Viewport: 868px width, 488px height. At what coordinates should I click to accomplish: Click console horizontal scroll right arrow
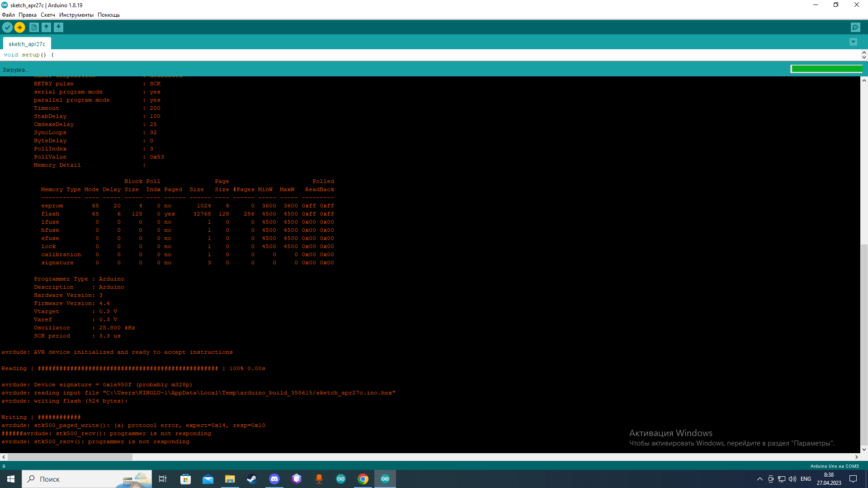856,457
